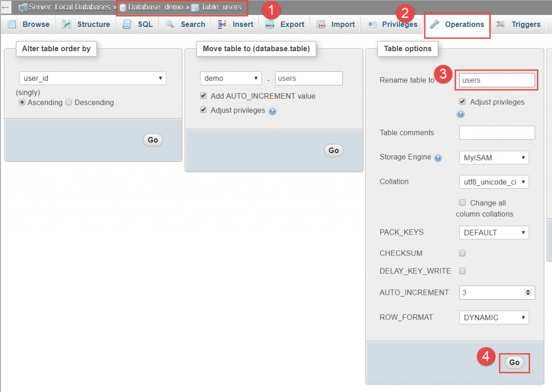Open the ROW_FORMAT dropdown

click(493, 318)
